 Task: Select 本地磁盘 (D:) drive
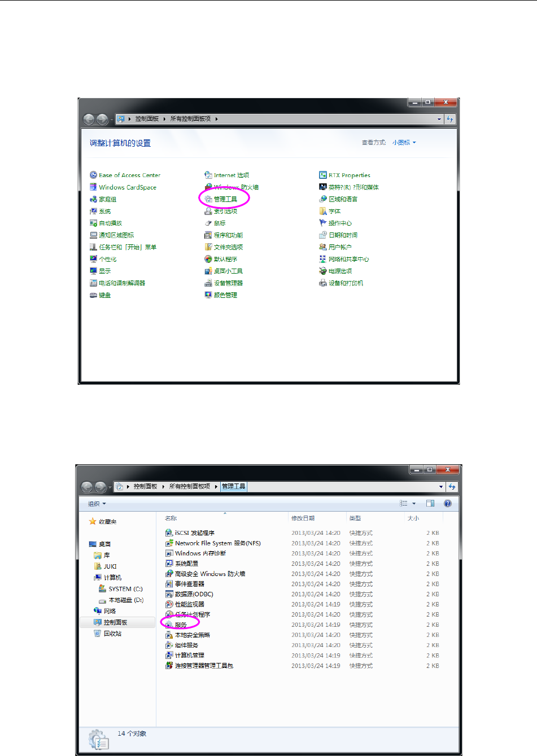[121, 600]
